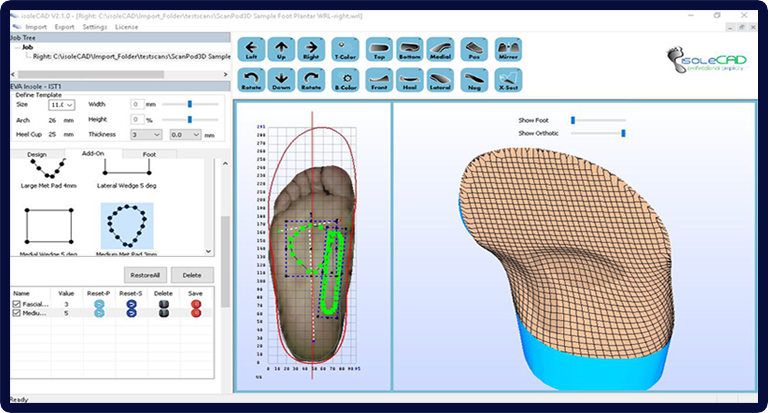Click the value 5 in Medu row
This screenshot has height=413, width=769.
(66, 313)
